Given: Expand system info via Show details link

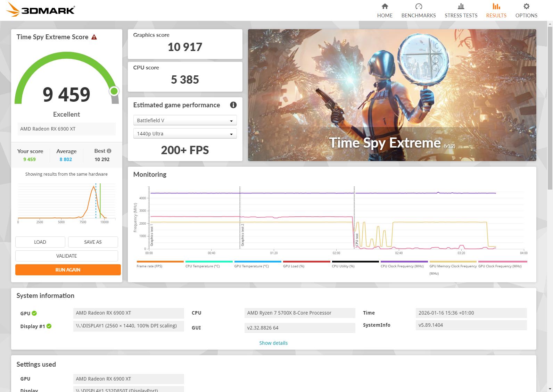Looking at the screenshot, I should coord(273,343).
